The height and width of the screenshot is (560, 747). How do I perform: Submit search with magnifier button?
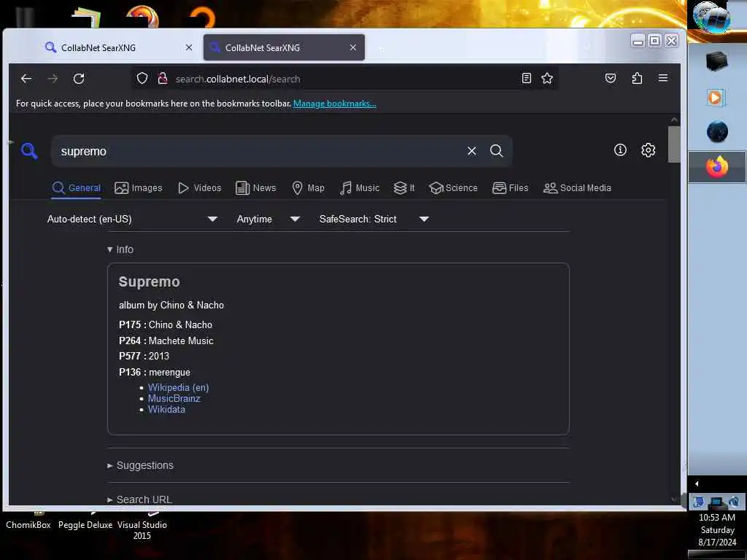click(496, 151)
